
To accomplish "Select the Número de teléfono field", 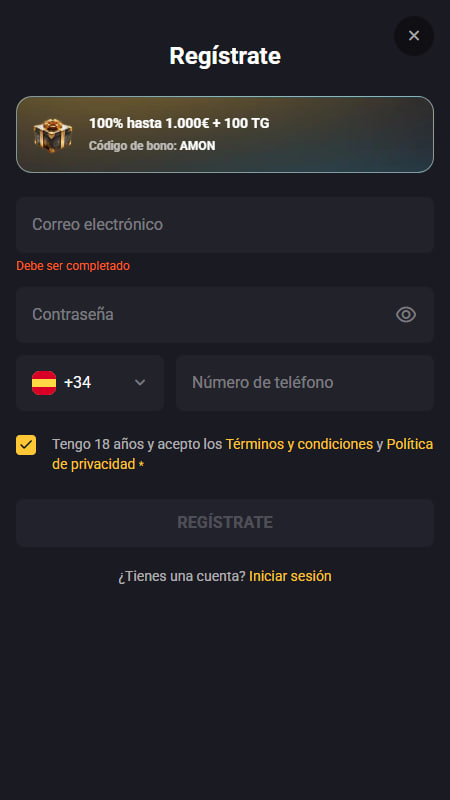I will (305, 383).
